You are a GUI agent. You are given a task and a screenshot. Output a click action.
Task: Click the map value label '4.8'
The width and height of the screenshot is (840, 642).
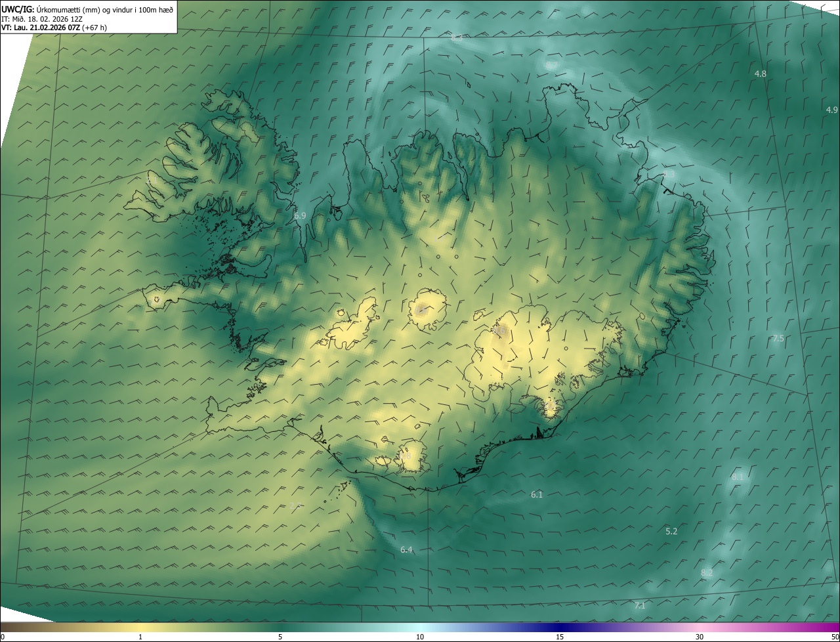pos(760,74)
